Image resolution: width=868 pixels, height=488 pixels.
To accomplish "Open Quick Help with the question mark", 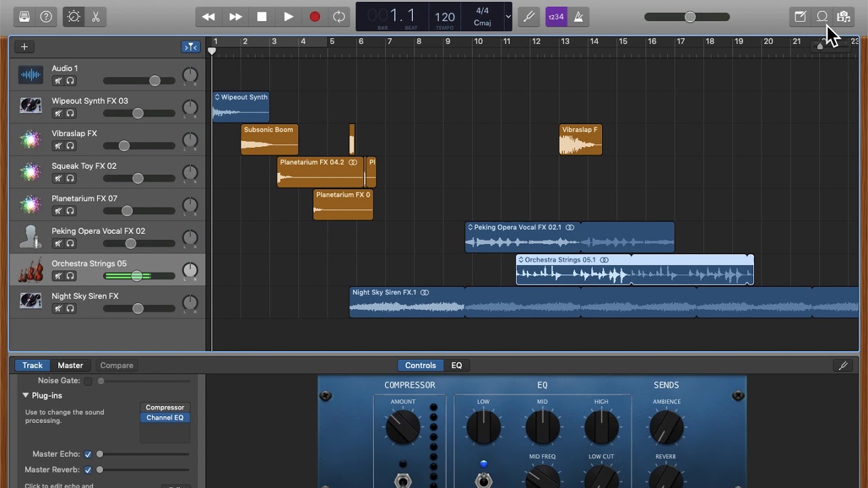I will [x=46, y=17].
